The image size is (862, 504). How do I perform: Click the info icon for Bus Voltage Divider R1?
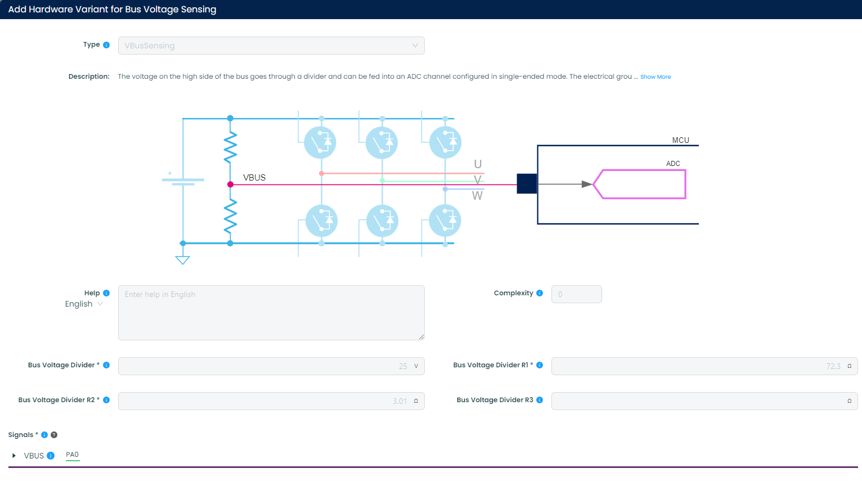[540, 365]
